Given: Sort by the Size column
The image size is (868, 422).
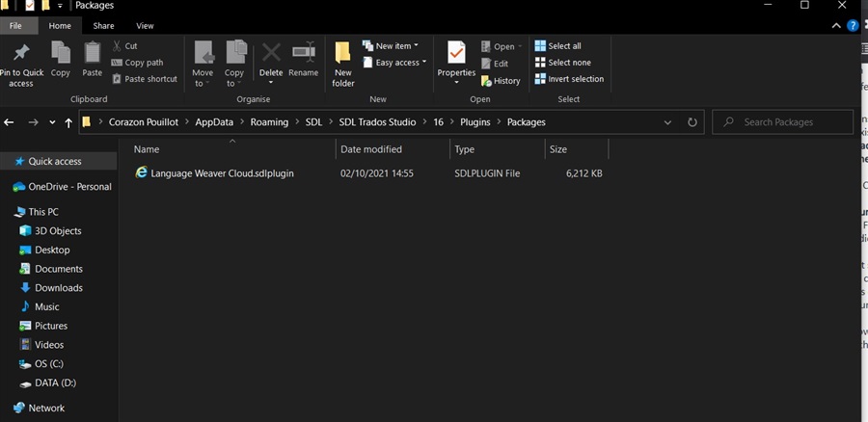Looking at the screenshot, I should (x=558, y=149).
